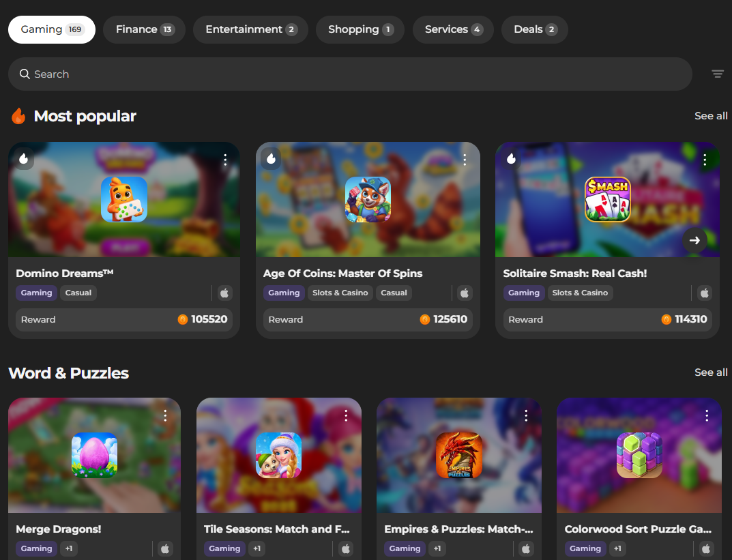Click See all for Word & Puzzles
The width and height of the screenshot is (732, 560).
point(711,372)
